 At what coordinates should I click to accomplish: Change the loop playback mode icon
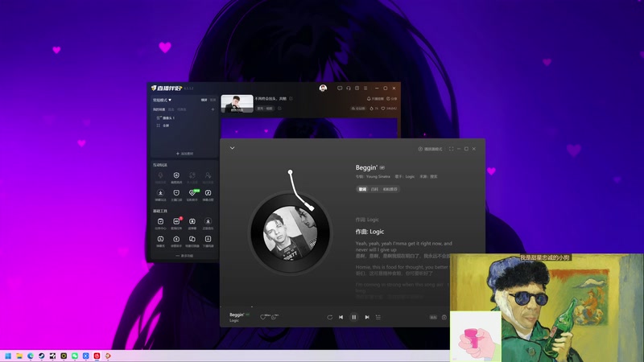[x=329, y=317]
